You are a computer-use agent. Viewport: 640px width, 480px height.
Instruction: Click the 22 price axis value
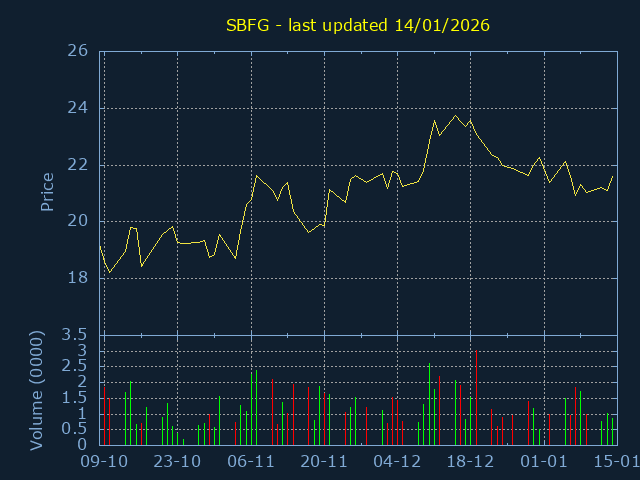click(x=78, y=165)
